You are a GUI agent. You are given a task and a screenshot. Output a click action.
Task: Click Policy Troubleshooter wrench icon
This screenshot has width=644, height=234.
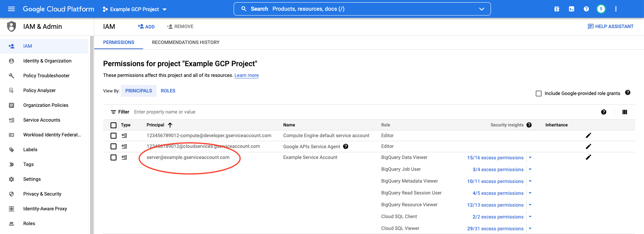(x=11, y=75)
